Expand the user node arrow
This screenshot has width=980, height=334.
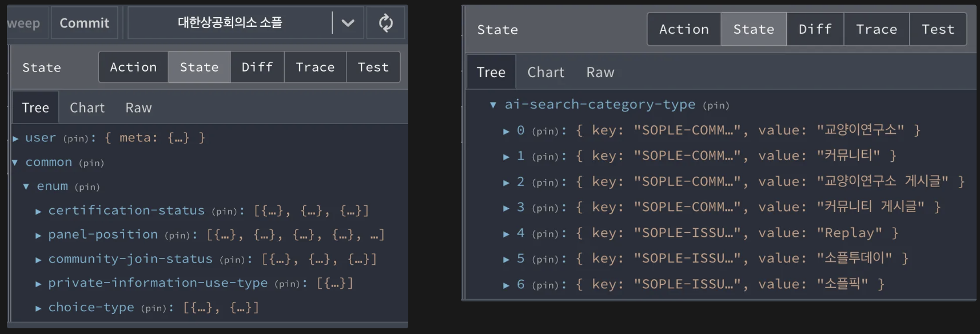tap(15, 138)
